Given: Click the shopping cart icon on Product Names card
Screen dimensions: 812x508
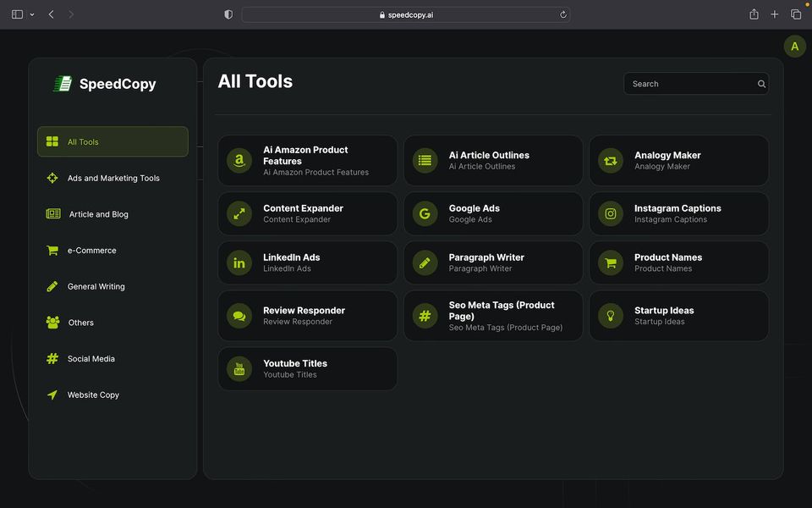Looking at the screenshot, I should click(x=611, y=262).
